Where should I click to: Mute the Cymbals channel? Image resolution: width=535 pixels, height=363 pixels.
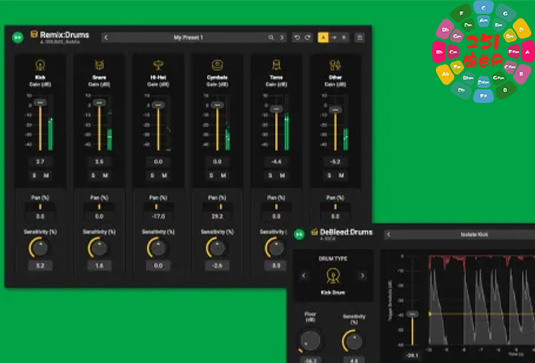(x=223, y=175)
